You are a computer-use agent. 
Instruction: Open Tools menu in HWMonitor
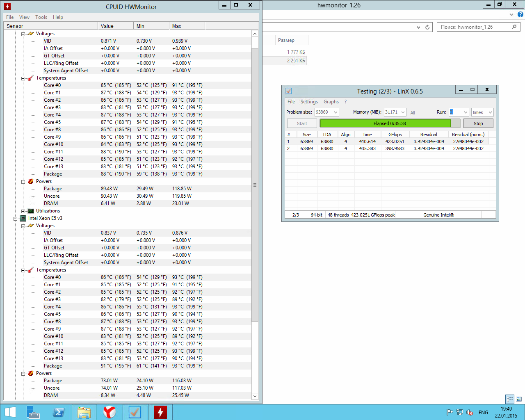(41, 17)
